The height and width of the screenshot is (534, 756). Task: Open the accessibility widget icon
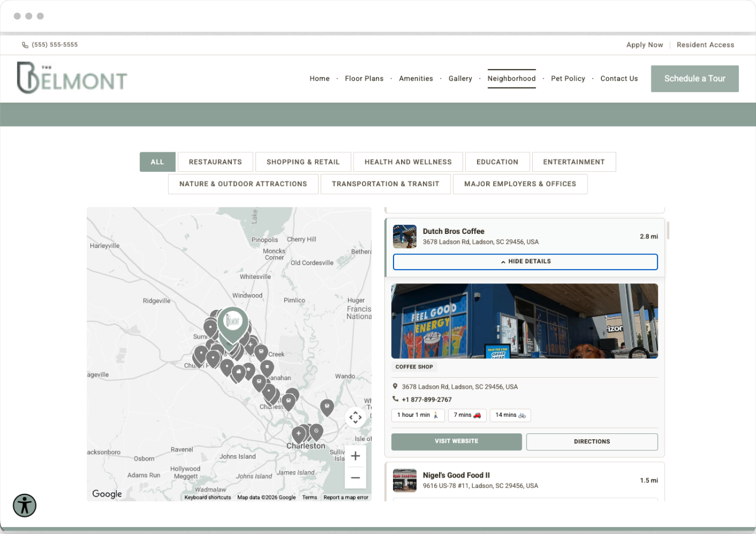[x=25, y=506]
